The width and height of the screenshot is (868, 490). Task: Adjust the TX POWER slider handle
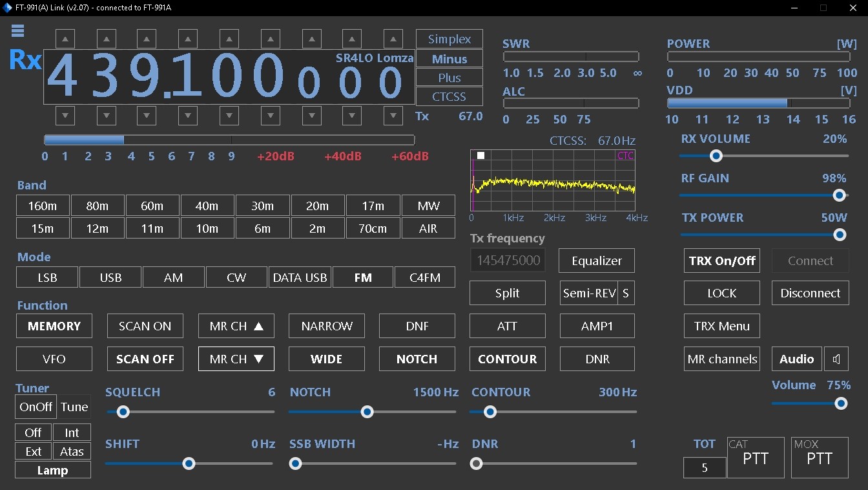[x=840, y=235]
